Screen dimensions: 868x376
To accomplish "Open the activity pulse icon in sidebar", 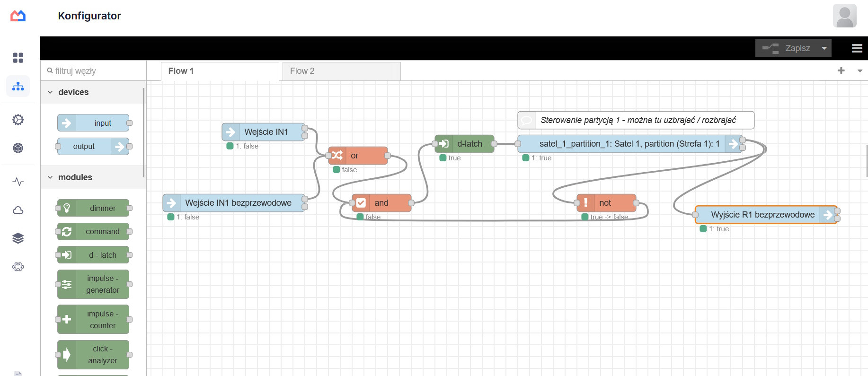I will (x=18, y=182).
